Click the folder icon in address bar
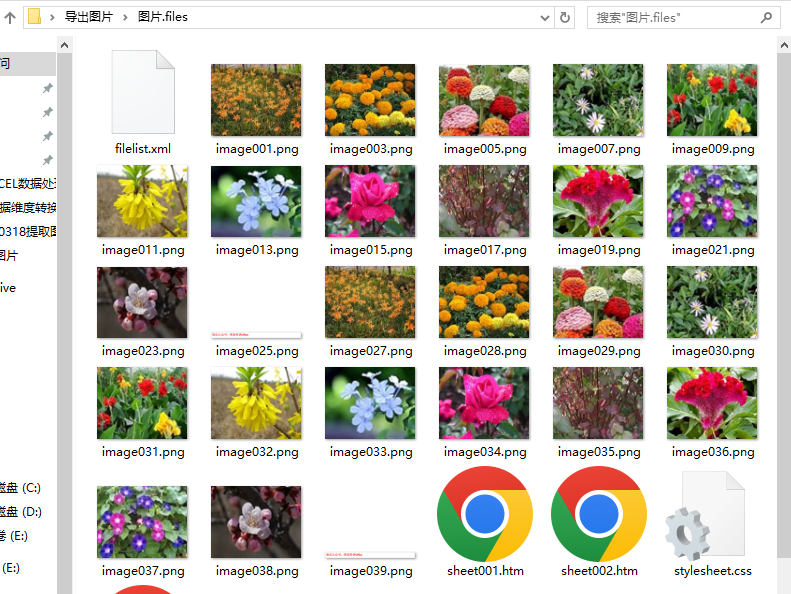Viewport: 791px width, 594px height. point(34,17)
